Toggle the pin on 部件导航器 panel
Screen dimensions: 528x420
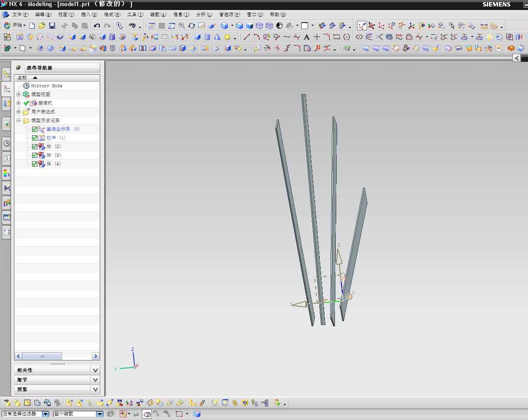19,68
